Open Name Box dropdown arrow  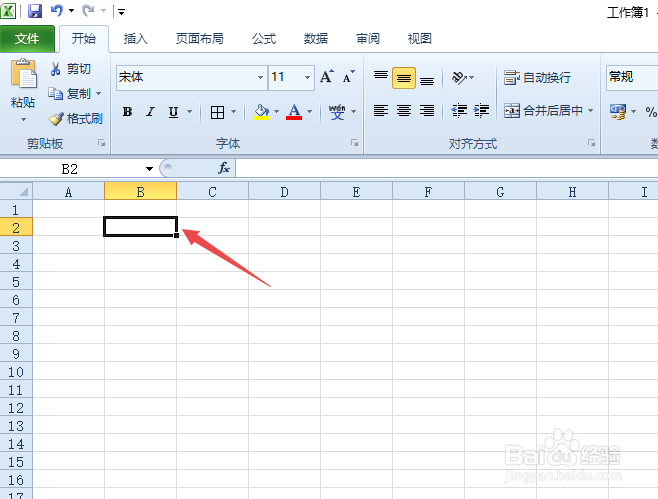(149, 169)
